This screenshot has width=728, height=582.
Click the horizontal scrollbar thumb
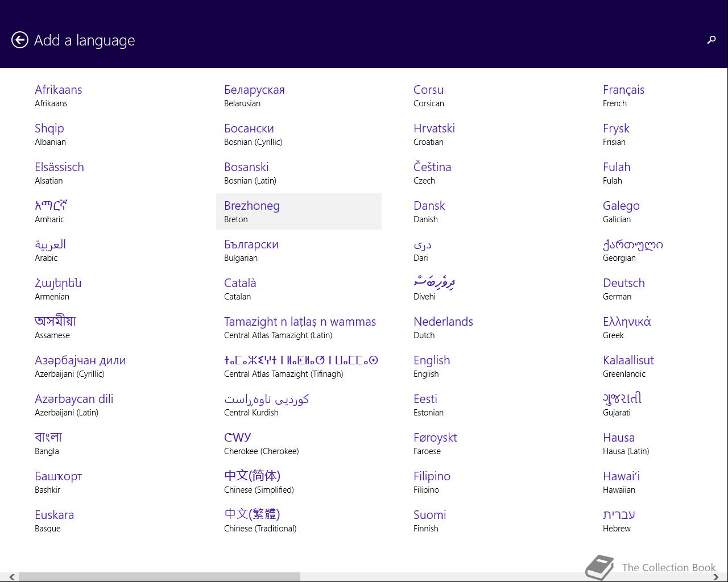159,577
